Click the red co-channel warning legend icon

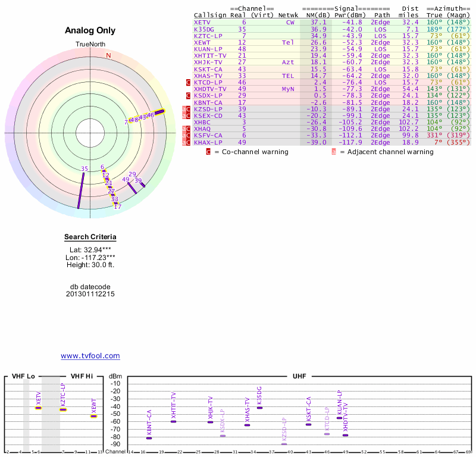208,152
